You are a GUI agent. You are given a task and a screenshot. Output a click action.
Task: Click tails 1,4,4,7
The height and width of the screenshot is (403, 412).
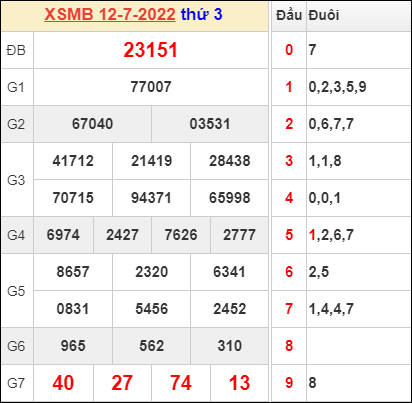(331, 309)
